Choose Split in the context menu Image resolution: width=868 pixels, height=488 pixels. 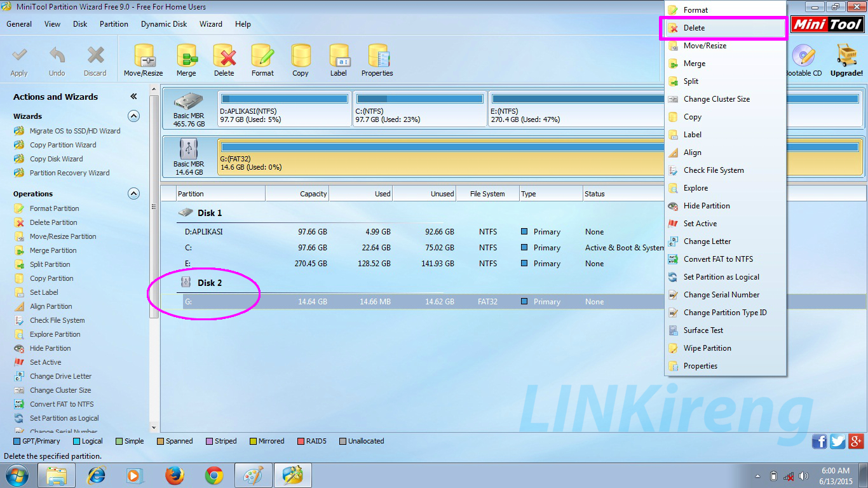[725, 81]
